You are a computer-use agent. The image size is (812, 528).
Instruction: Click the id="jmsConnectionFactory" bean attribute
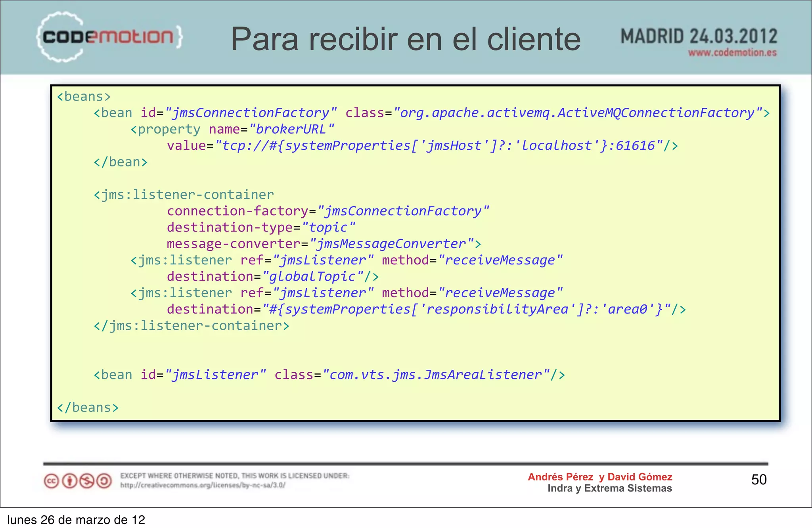point(239,113)
